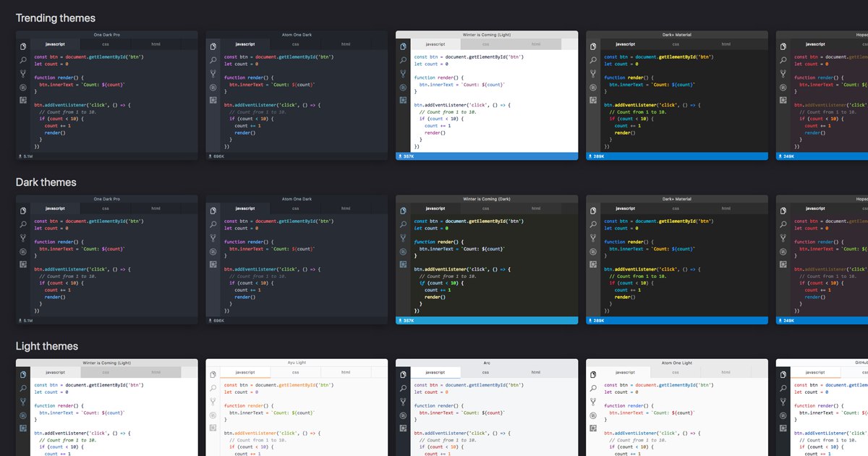The width and height of the screenshot is (868, 456).
Task: Open Arc theme title
Action: [487, 363]
